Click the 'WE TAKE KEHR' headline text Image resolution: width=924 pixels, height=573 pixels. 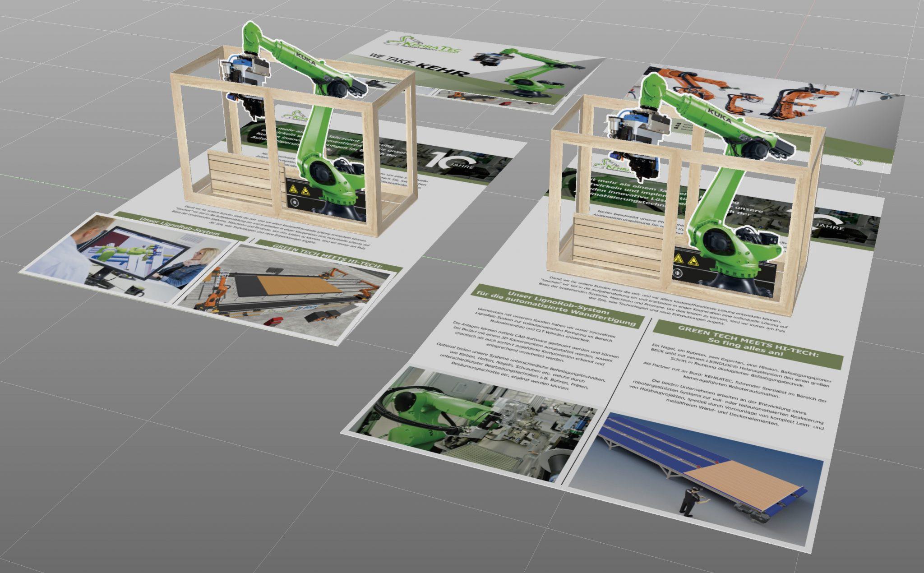click(x=417, y=66)
